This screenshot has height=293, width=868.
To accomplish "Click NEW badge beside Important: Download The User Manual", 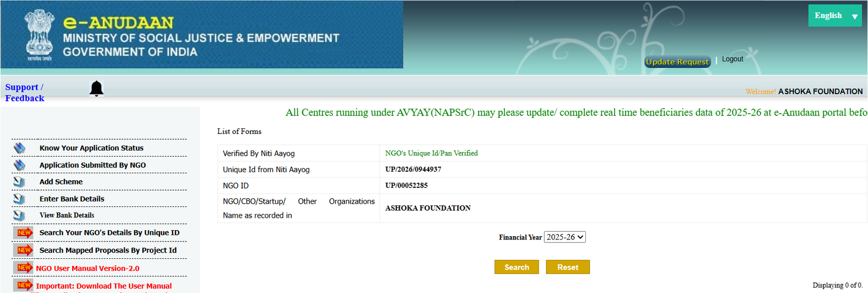I will pyautogui.click(x=24, y=285).
